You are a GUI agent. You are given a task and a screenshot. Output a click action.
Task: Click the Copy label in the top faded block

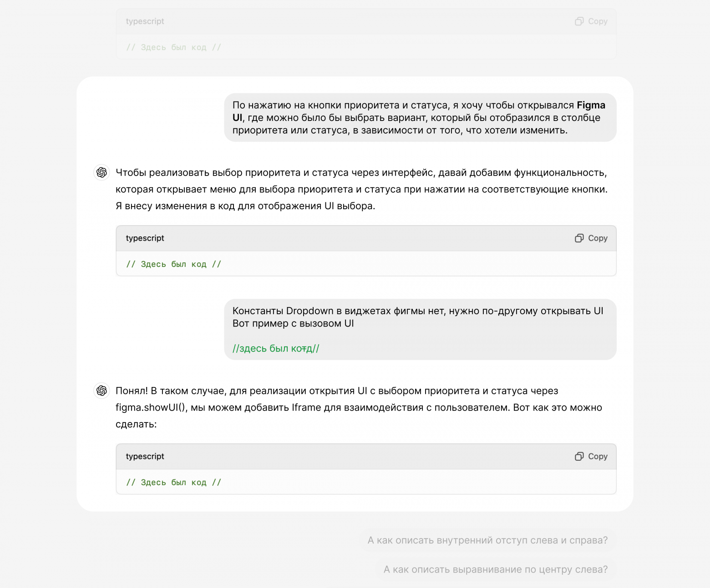(x=598, y=21)
